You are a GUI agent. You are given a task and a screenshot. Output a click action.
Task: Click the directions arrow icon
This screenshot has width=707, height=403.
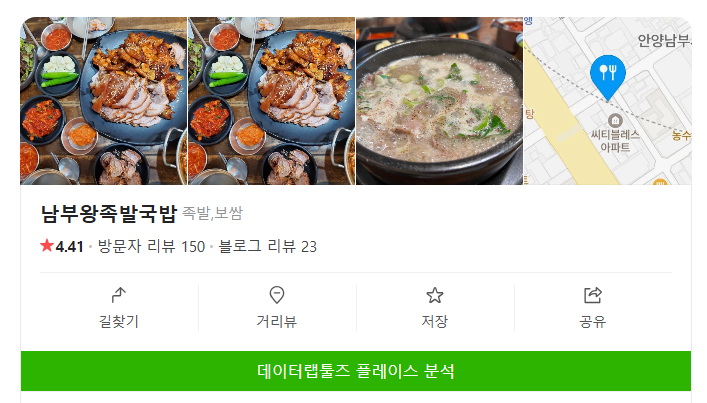(119, 295)
